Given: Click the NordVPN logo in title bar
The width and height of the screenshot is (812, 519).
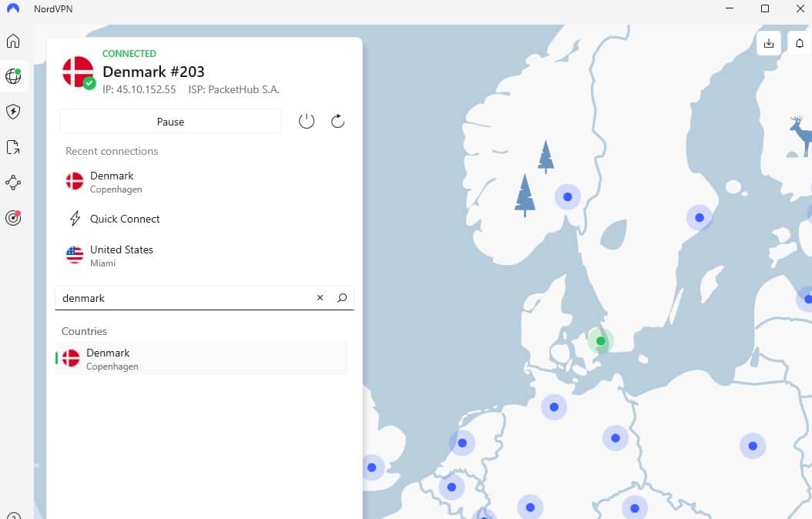Looking at the screenshot, I should pyautogui.click(x=13, y=8).
